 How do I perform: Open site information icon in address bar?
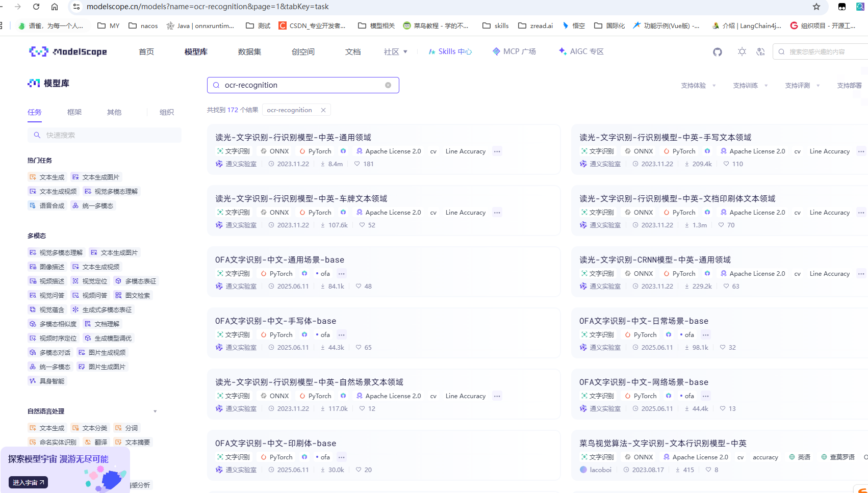click(76, 7)
